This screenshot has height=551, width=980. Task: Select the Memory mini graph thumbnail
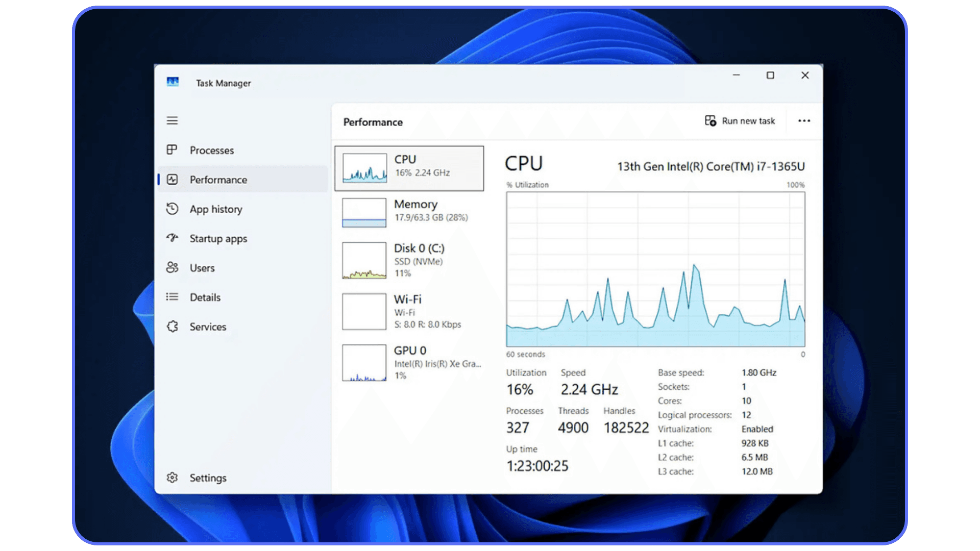[x=364, y=212]
